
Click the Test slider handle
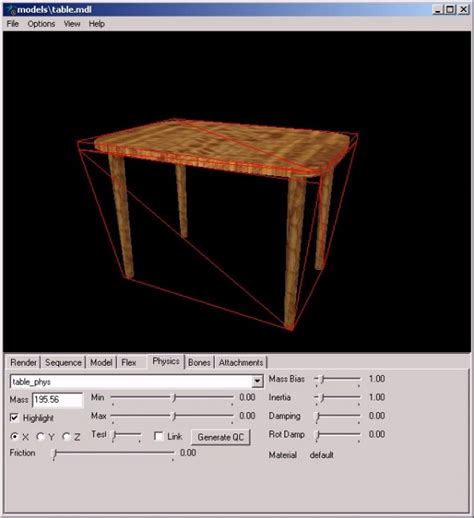coord(114,435)
